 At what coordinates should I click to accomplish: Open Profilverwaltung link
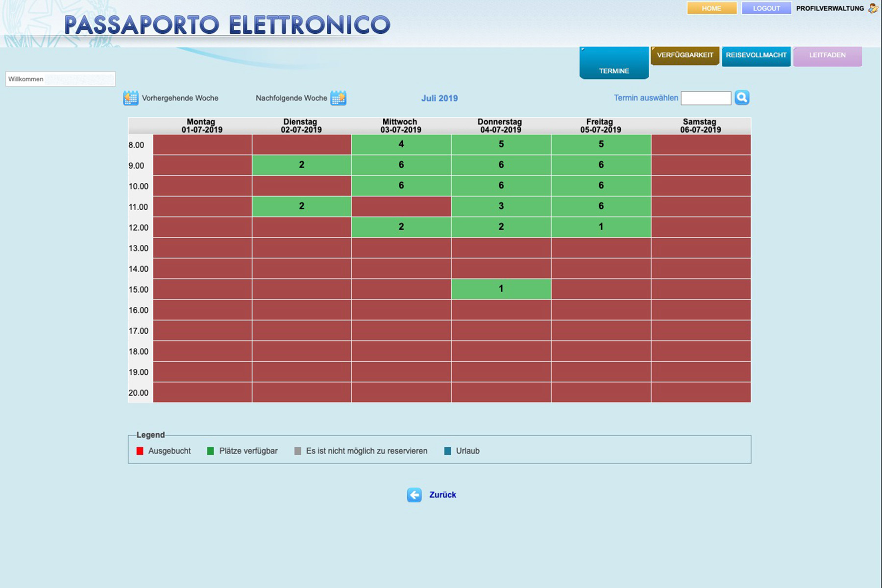pos(830,8)
